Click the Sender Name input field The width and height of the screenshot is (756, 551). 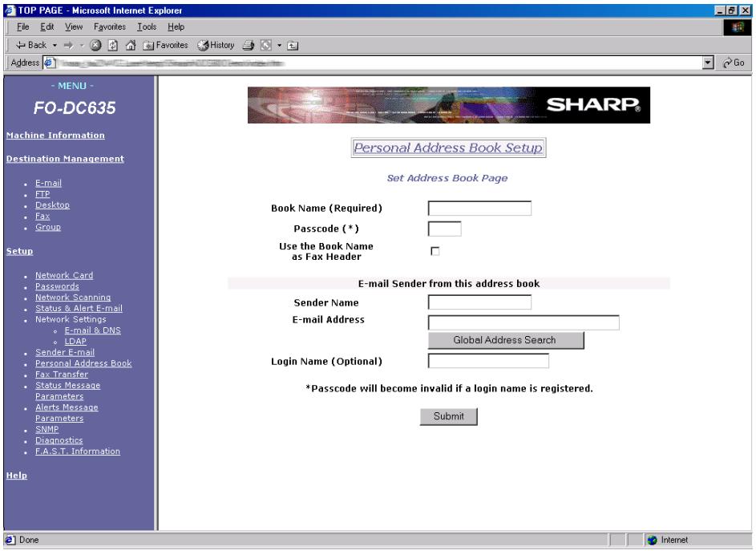point(479,302)
